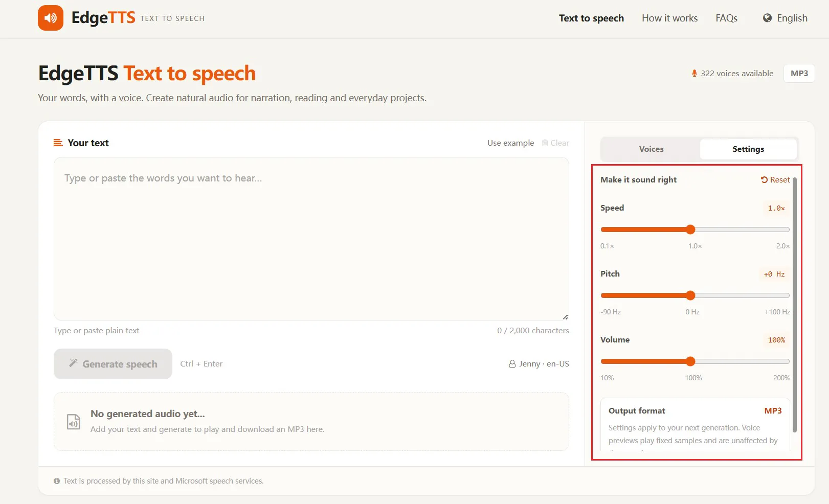829x504 pixels.
Task: Open the English language selector
Action: tap(786, 18)
